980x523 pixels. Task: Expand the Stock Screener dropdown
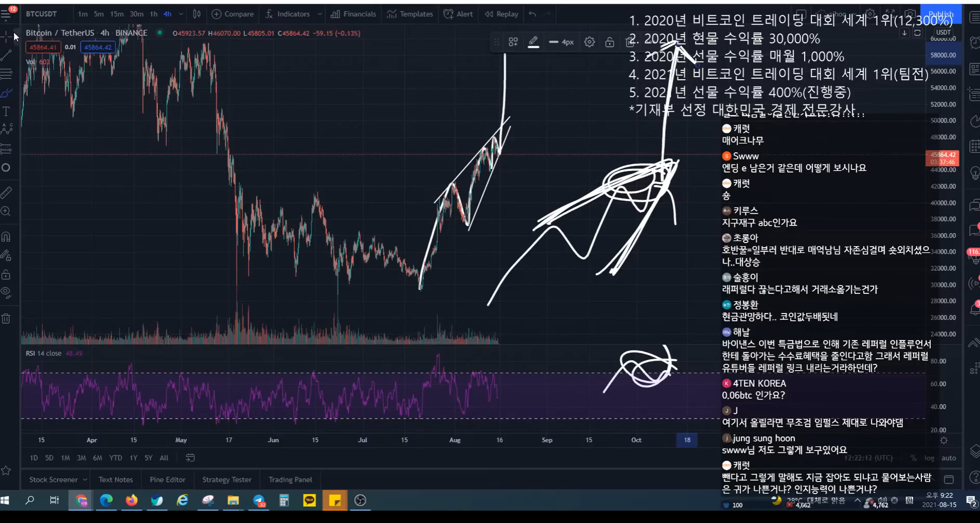(x=85, y=480)
